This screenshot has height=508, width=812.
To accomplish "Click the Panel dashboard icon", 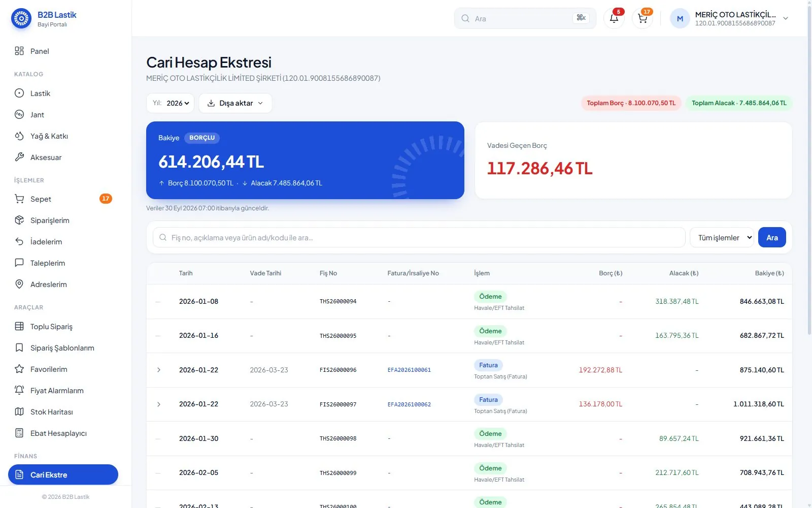I will click(x=19, y=51).
